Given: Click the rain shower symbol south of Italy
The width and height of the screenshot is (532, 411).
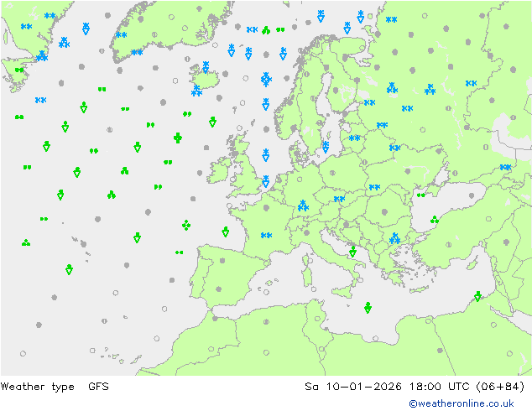Looking at the screenshot, I should (368, 308).
